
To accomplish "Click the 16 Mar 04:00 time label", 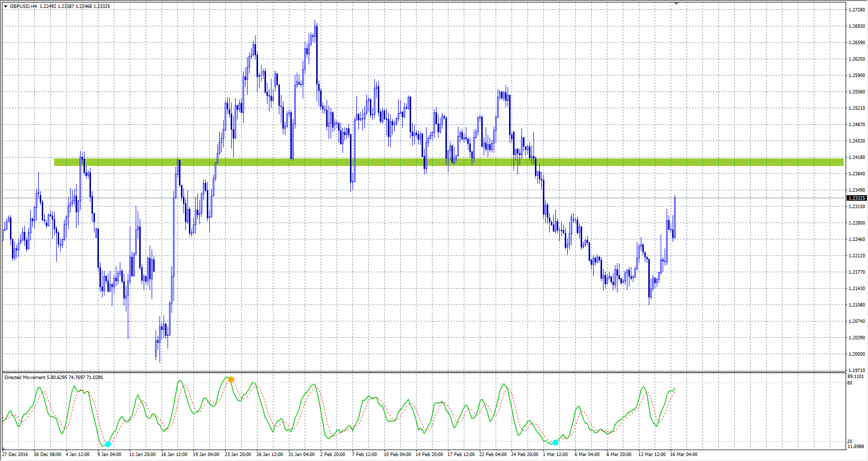I will (x=684, y=455).
